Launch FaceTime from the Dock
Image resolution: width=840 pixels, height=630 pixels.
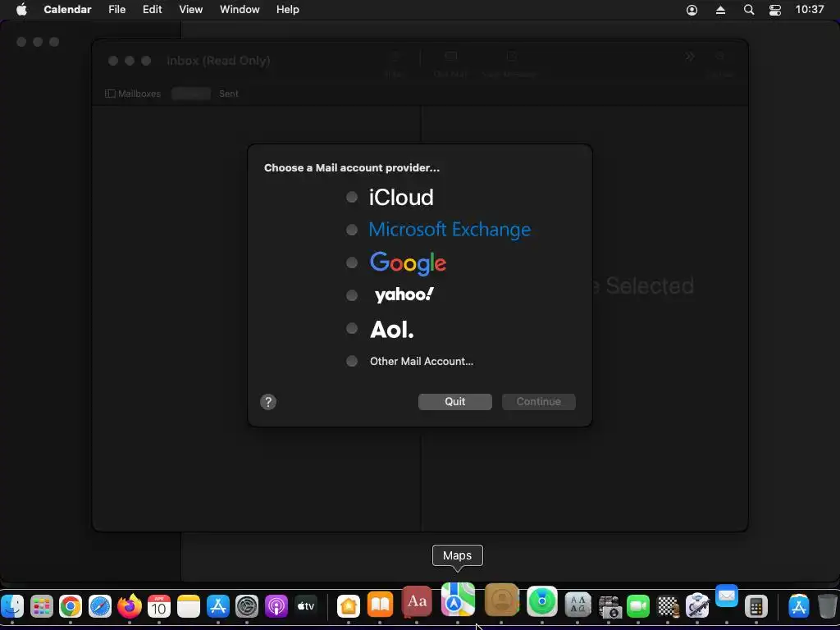pos(638,607)
